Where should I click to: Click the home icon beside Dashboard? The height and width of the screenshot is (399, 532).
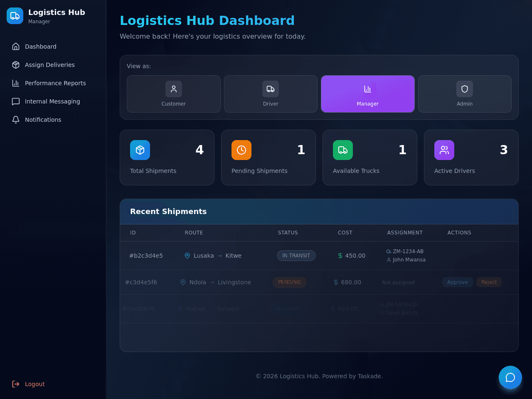point(16,47)
